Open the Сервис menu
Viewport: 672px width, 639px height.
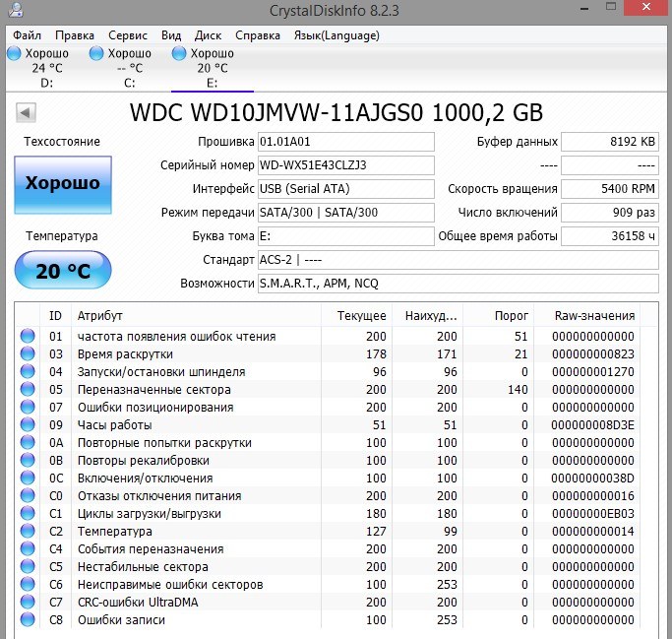(128, 34)
